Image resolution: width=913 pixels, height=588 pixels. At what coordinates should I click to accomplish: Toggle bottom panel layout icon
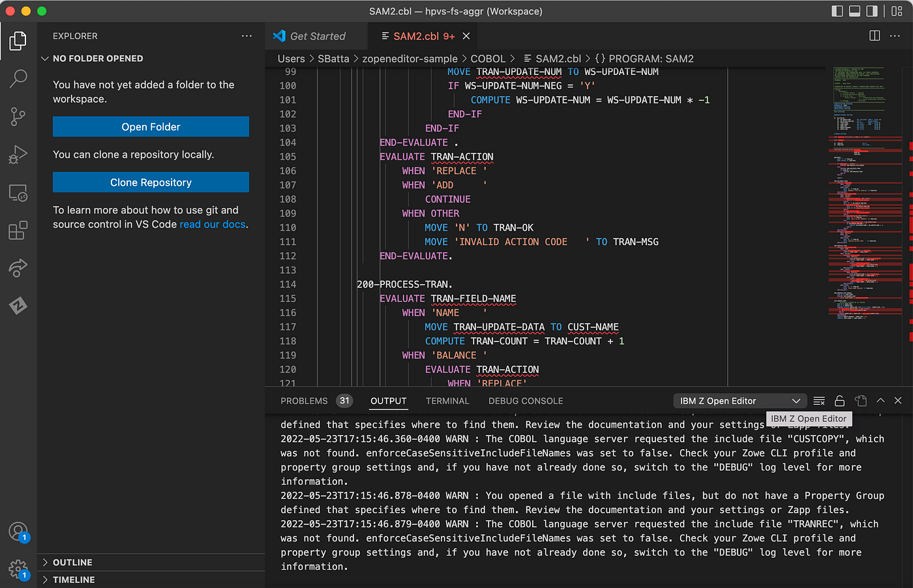pyautogui.click(x=855, y=11)
